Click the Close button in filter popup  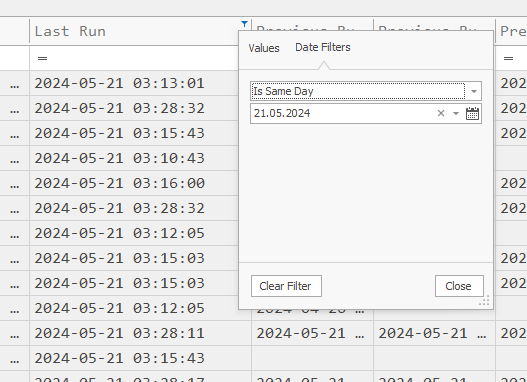tap(459, 286)
